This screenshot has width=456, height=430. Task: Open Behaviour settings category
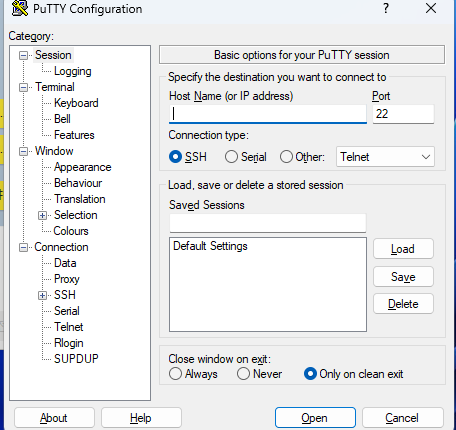78,183
